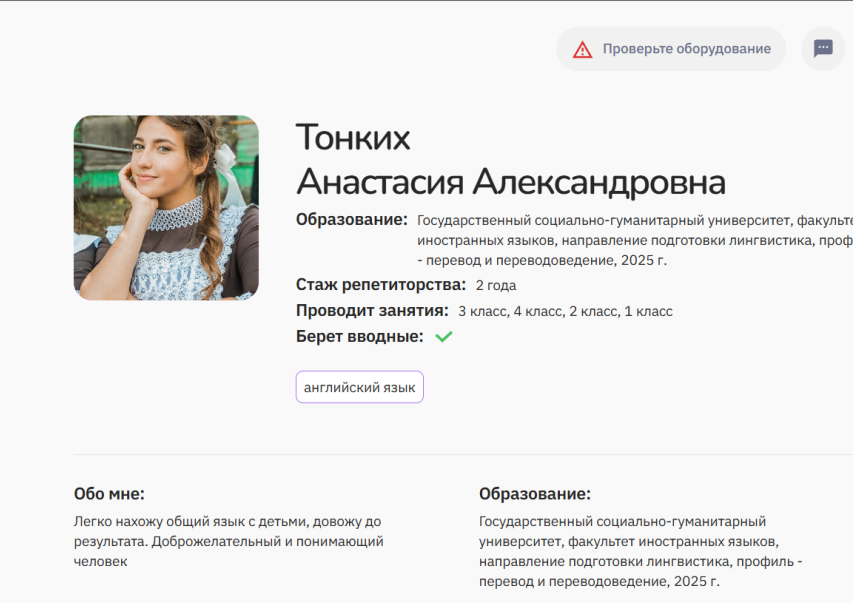This screenshot has height=603, width=853.
Task: Click the 'Проводит занятия:' label
Action: [x=372, y=311]
